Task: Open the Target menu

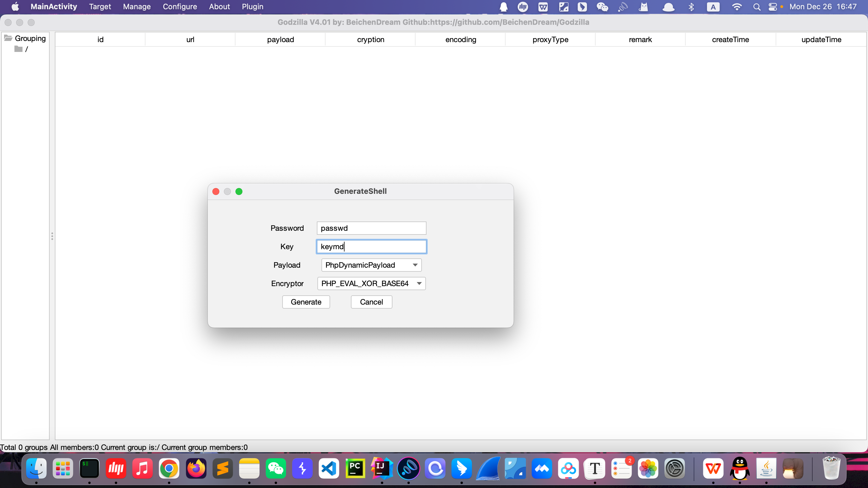Action: (x=100, y=7)
